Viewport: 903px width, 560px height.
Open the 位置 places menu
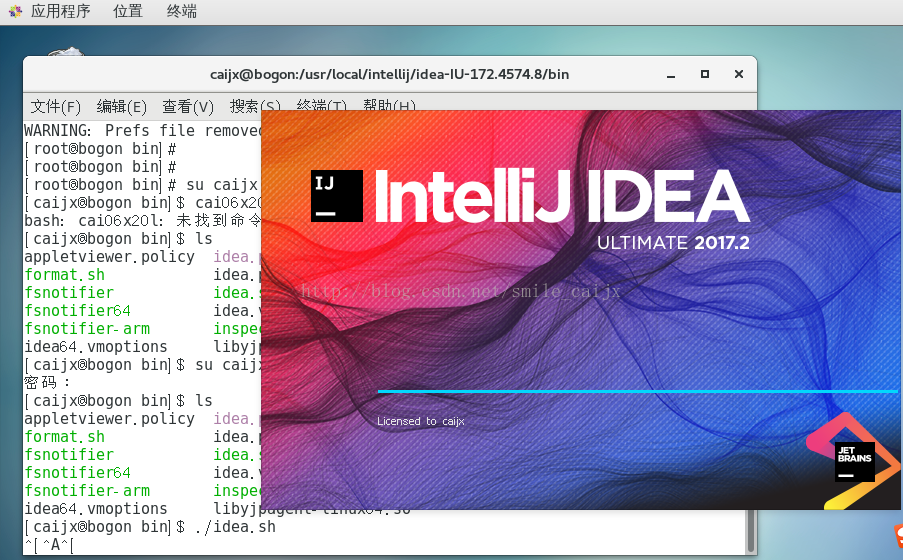127,11
